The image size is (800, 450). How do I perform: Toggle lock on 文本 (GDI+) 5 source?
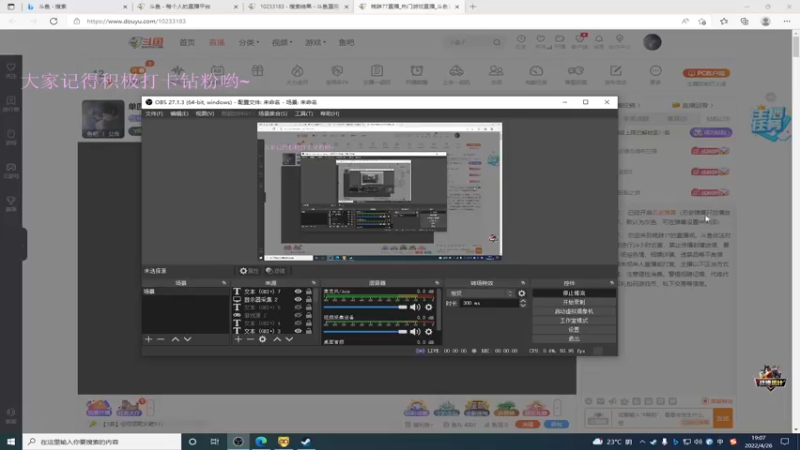click(x=309, y=308)
